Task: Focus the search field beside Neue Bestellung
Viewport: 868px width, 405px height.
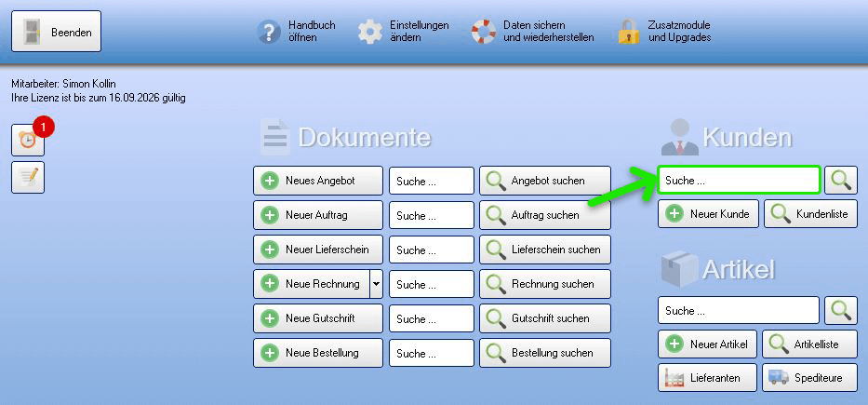Action: pyautogui.click(x=432, y=353)
